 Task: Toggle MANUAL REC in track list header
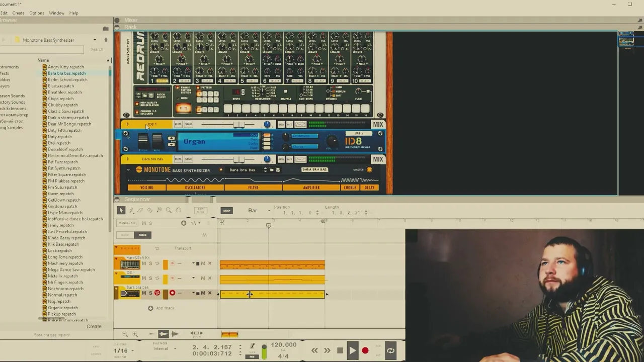pos(127,223)
